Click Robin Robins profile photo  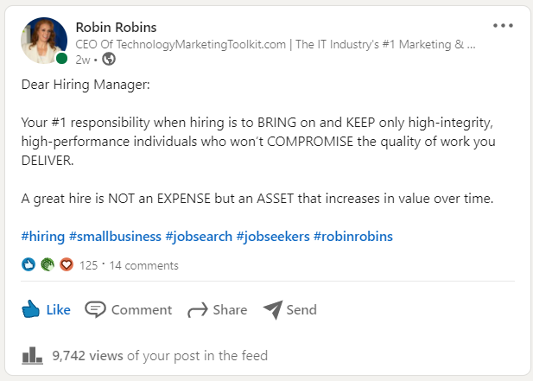coord(44,40)
